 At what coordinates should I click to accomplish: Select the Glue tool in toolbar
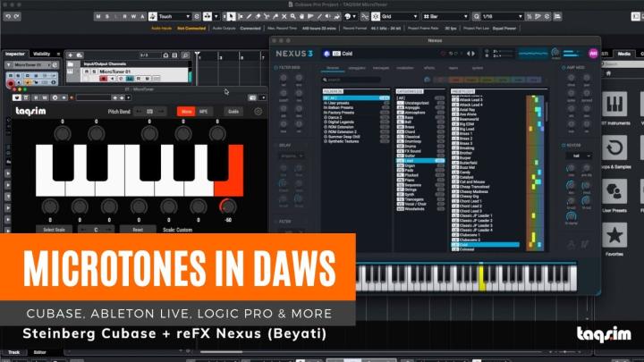tap(275, 16)
